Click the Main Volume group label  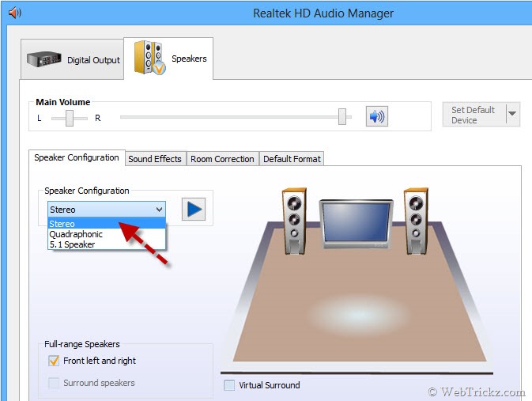[63, 102]
